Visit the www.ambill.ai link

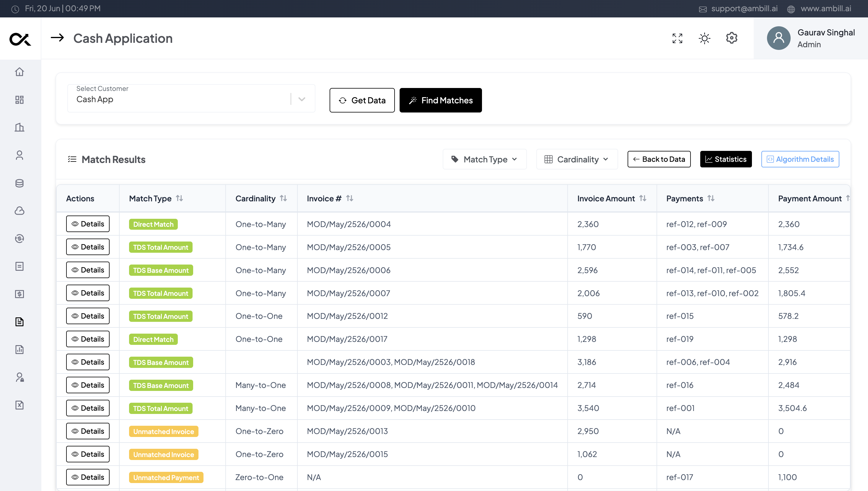click(x=826, y=9)
